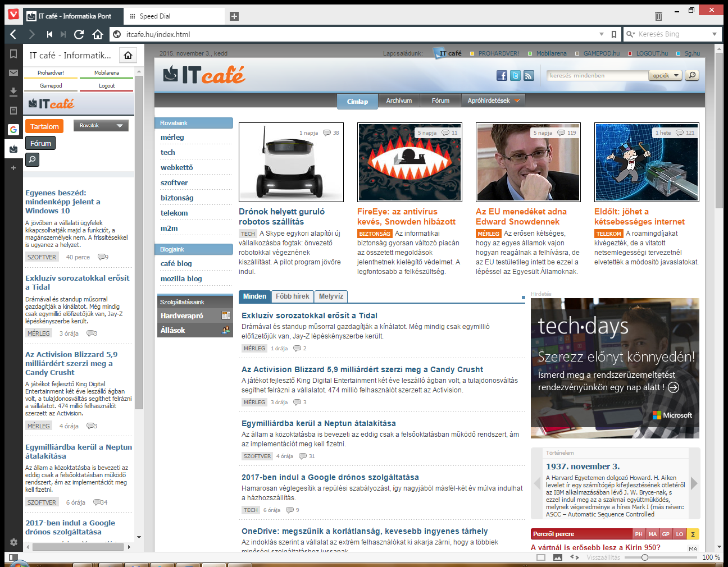The height and width of the screenshot is (567, 728).
Task: Open the café blog link
Action: click(x=176, y=263)
